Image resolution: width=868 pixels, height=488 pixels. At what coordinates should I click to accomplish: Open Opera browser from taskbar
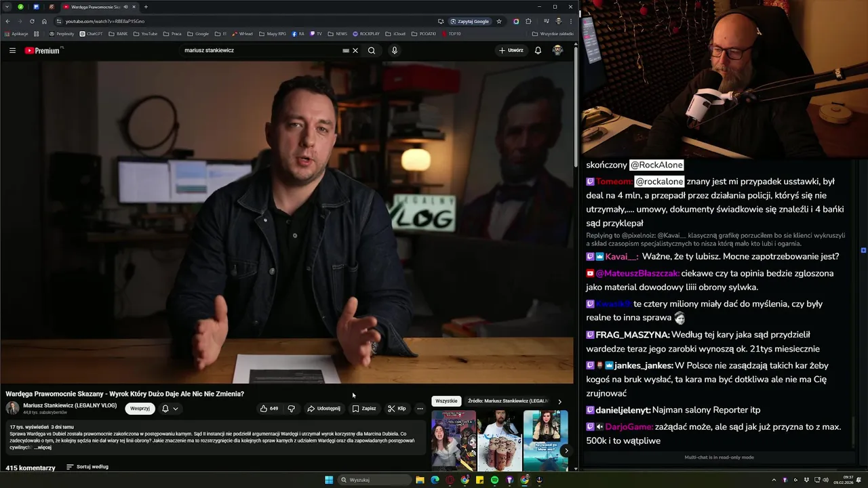[x=450, y=480]
